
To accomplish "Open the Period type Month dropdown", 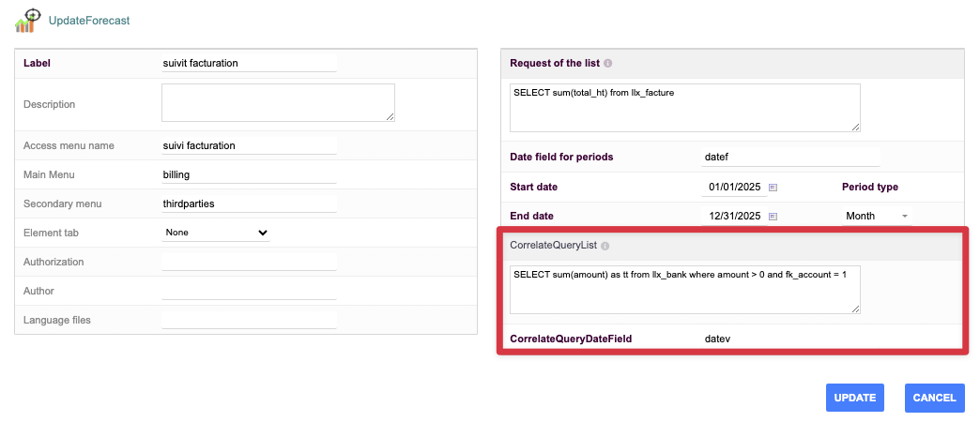I will [x=877, y=216].
